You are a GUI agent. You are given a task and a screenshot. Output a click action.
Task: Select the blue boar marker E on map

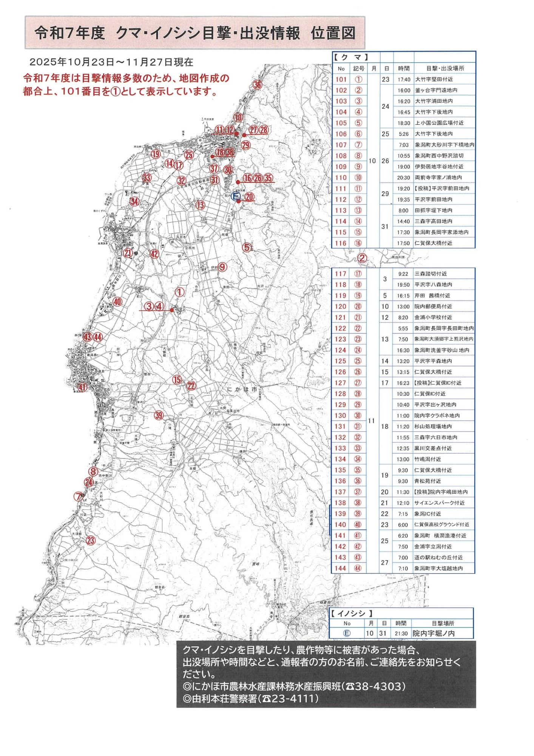(235, 196)
